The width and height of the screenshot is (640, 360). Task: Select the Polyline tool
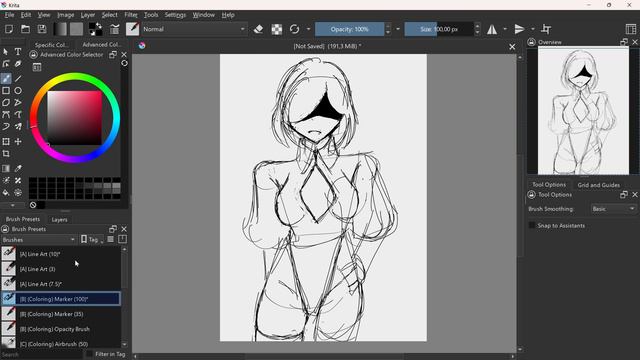pos(18,102)
